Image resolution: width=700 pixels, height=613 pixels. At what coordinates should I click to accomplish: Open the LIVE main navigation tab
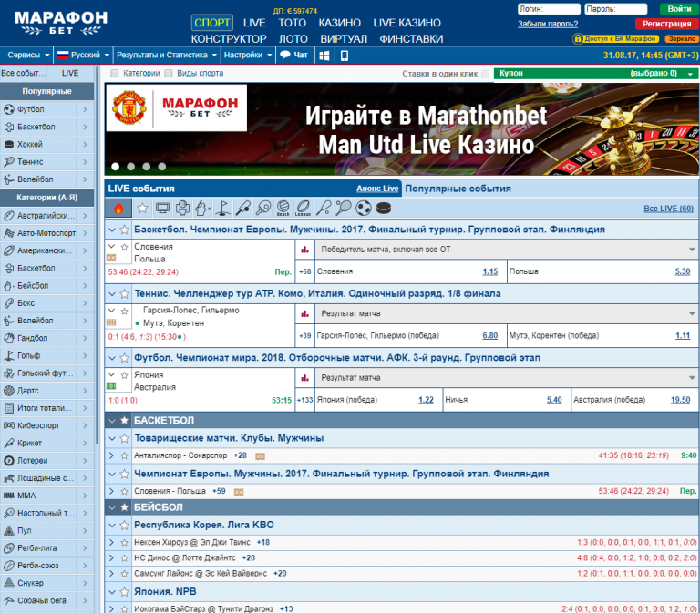[254, 23]
